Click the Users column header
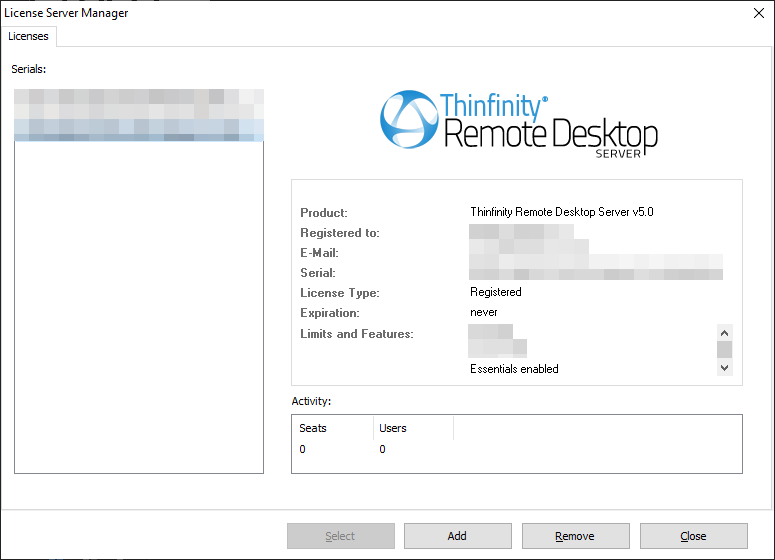This screenshot has height=560, width=775. tap(413, 428)
